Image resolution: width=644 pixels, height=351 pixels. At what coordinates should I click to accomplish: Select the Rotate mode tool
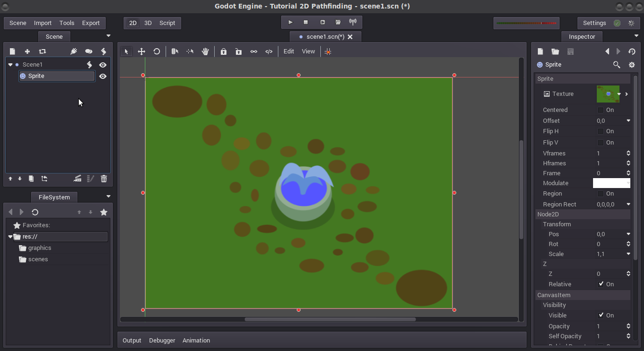click(x=157, y=51)
